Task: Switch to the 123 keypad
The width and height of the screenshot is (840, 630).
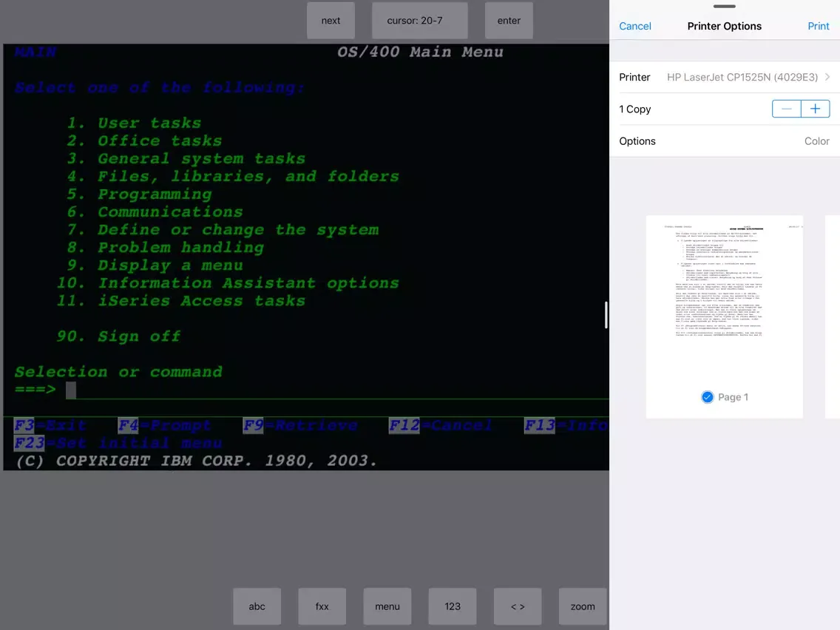Action: [x=453, y=606]
